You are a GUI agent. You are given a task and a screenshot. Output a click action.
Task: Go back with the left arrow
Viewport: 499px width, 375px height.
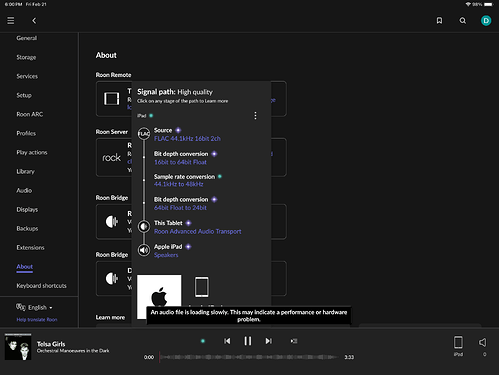[34, 21]
